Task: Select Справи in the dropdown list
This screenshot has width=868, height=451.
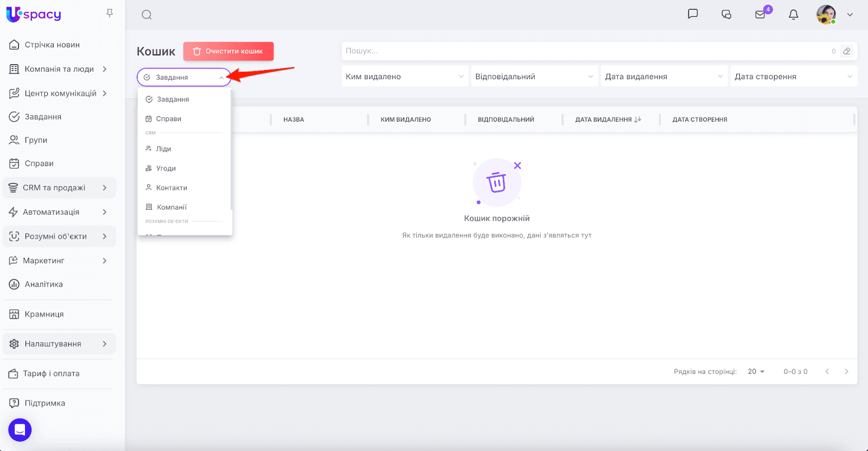Action: click(x=184, y=119)
